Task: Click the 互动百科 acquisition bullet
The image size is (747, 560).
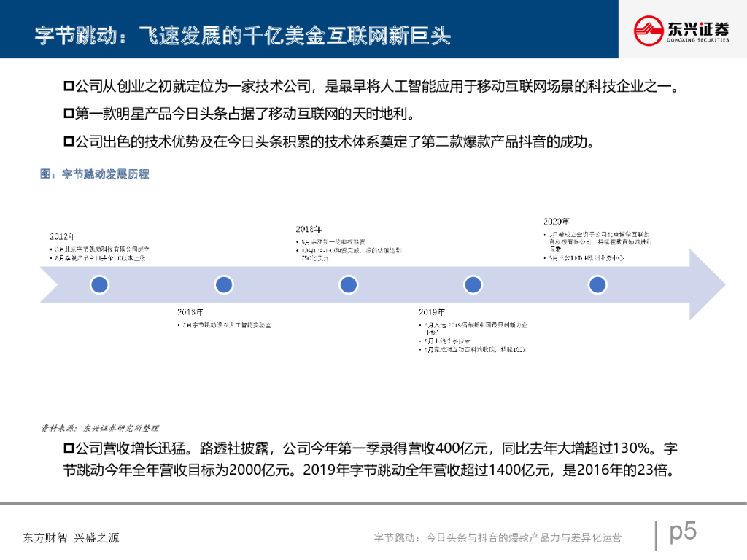Action: click(x=472, y=350)
